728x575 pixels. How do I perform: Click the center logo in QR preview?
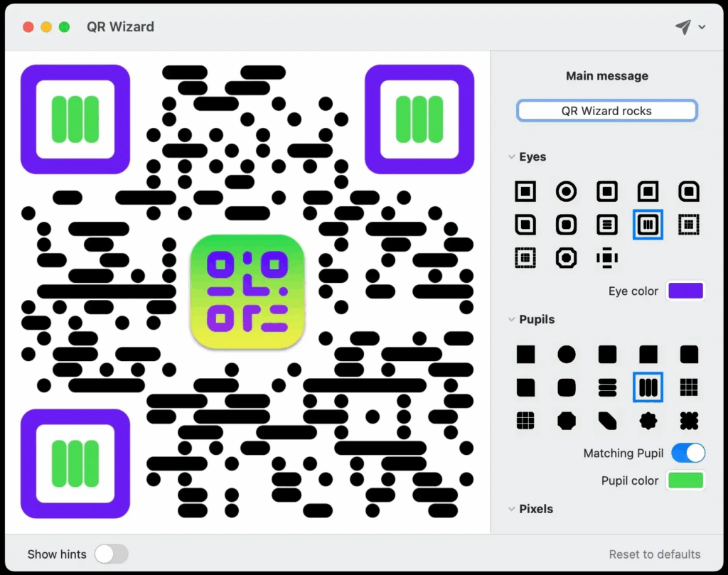pyautogui.click(x=247, y=291)
